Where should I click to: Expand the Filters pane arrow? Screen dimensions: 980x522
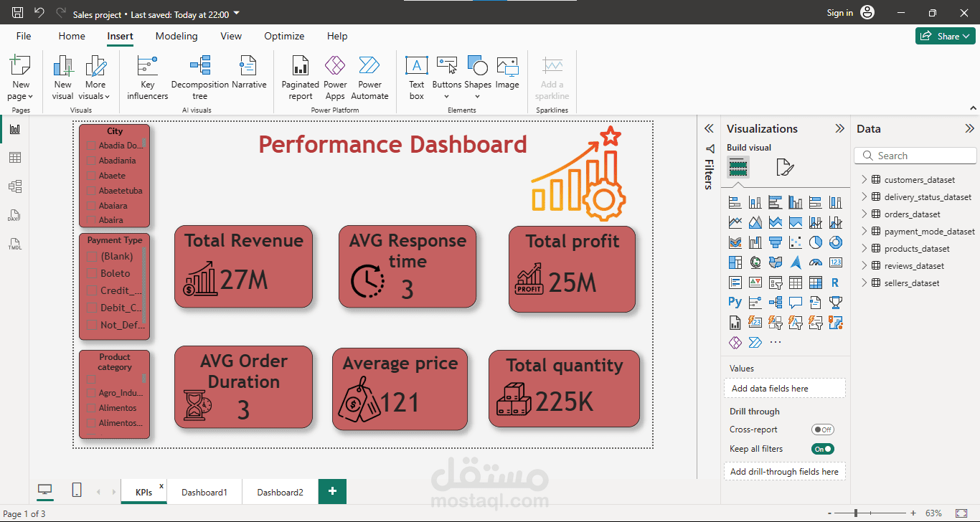click(x=709, y=129)
